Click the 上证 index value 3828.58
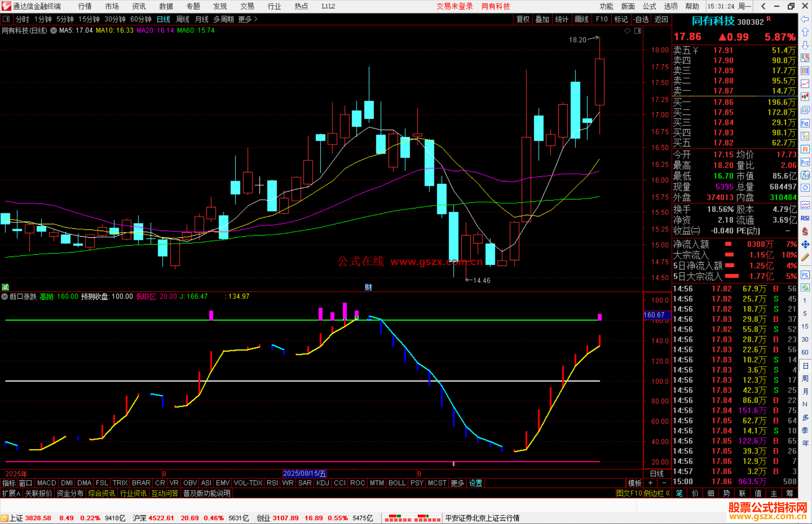This screenshot has height=524, width=812. [x=38, y=518]
